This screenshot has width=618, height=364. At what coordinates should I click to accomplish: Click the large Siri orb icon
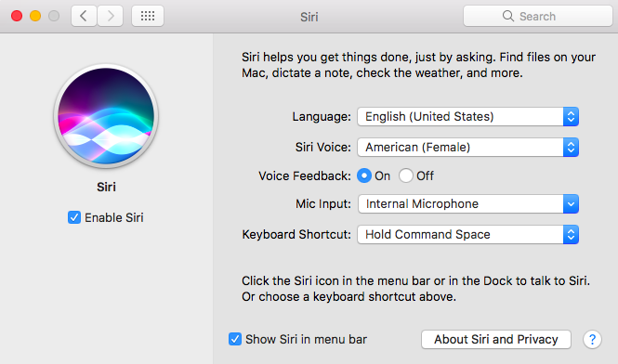point(106,116)
